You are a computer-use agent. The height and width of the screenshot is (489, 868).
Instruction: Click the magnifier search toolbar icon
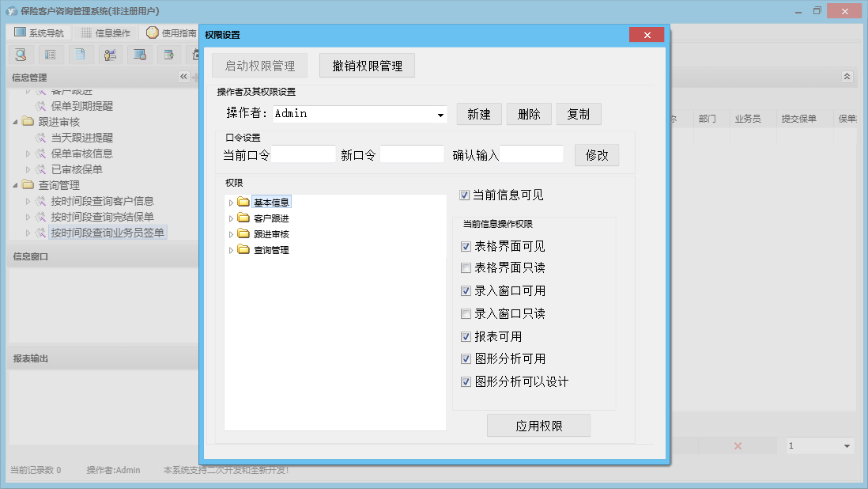[x=21, y=55]
